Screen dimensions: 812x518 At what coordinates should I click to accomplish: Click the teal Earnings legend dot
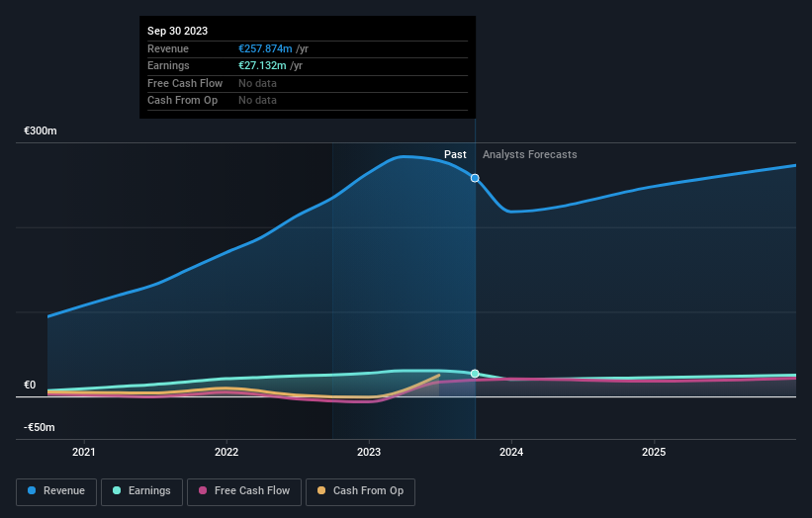click(117, 490)
